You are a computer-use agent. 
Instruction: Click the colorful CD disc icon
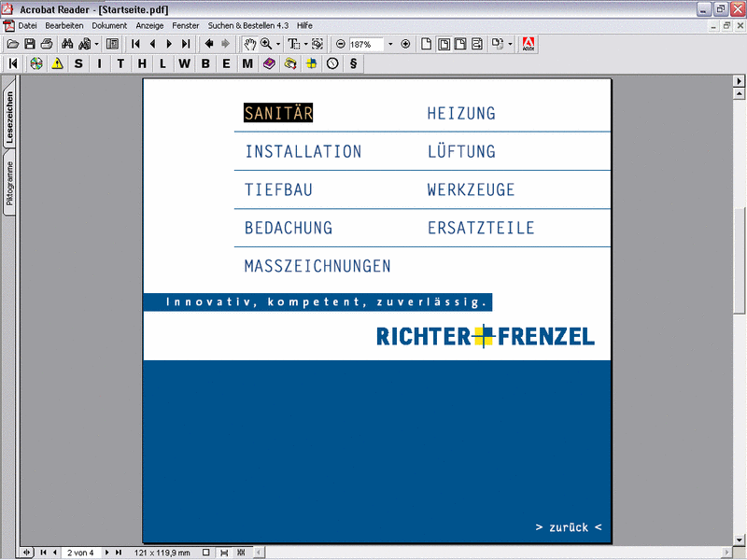tap(36, 63)
